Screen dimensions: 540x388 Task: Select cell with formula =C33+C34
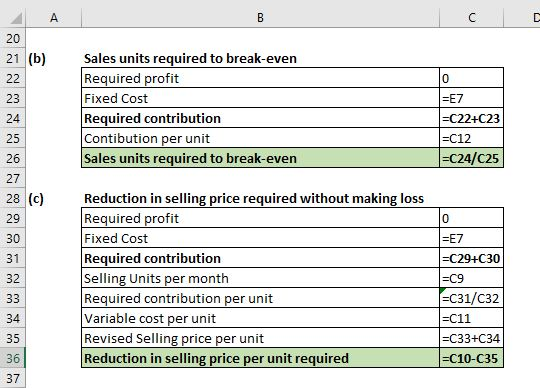471,338
